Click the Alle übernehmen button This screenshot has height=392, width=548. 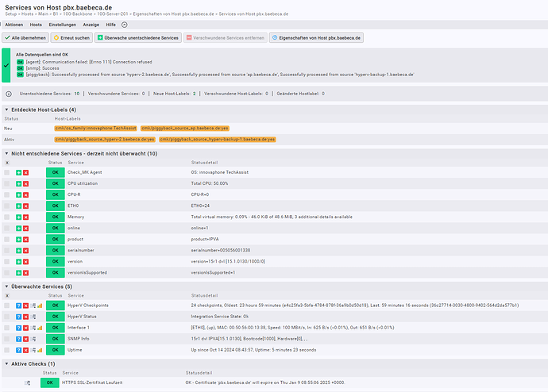click(x=25, y=37)
